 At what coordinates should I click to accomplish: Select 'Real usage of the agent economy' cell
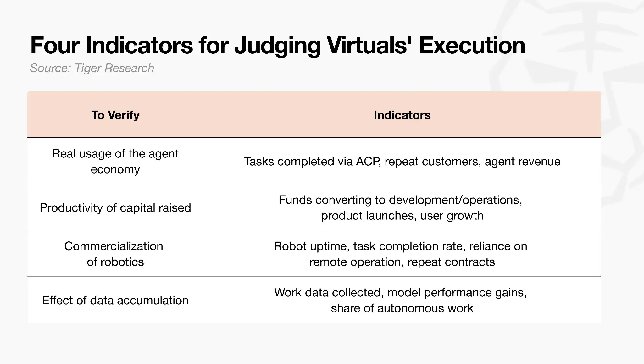tap(115, 161)
